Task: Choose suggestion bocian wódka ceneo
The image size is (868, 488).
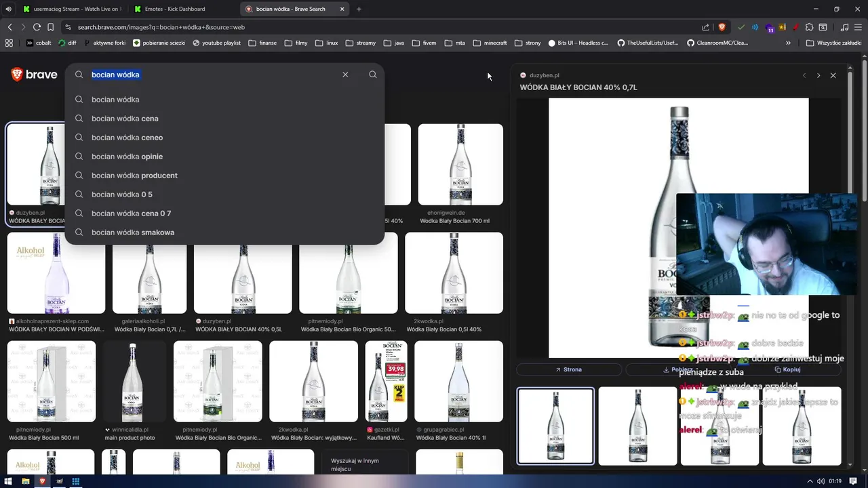Action: [224, 138]
